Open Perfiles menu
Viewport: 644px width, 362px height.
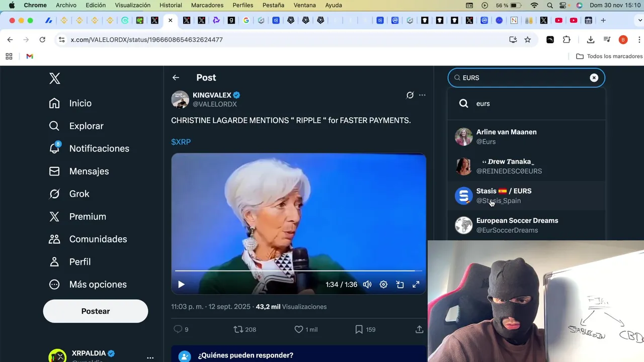click(x=243, y=5)
